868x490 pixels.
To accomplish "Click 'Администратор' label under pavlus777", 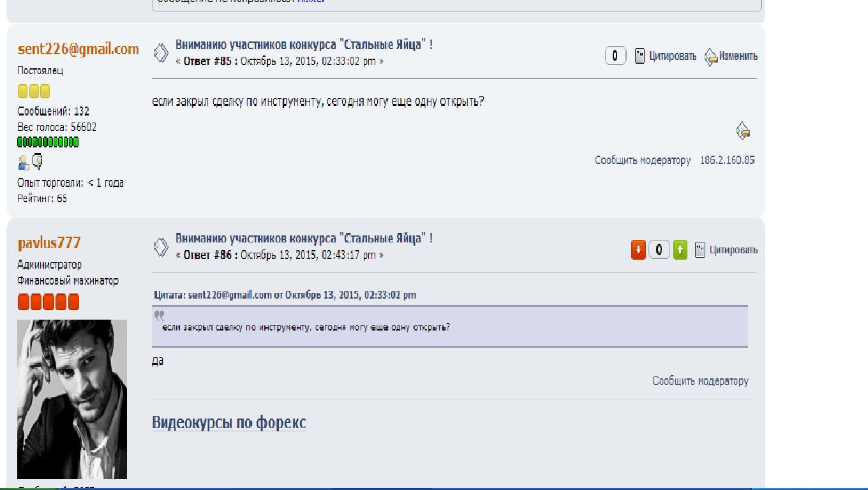I will [x=49, y=264].
